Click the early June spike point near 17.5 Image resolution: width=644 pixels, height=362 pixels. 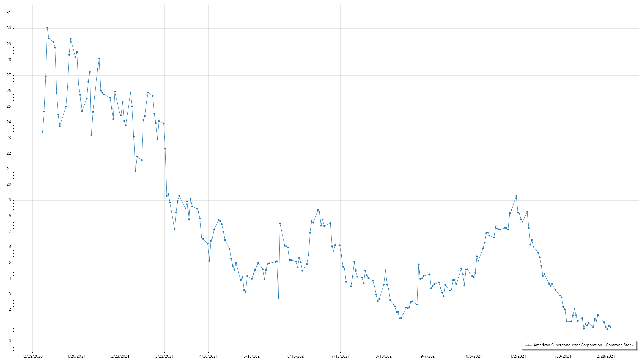coord(280,223)
